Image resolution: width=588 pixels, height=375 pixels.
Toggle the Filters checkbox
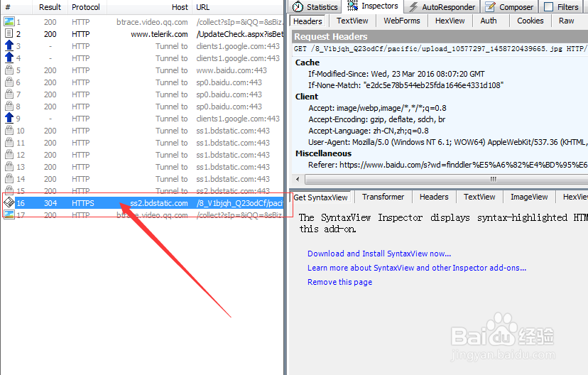pyautogui.click(x=548, y=7)
